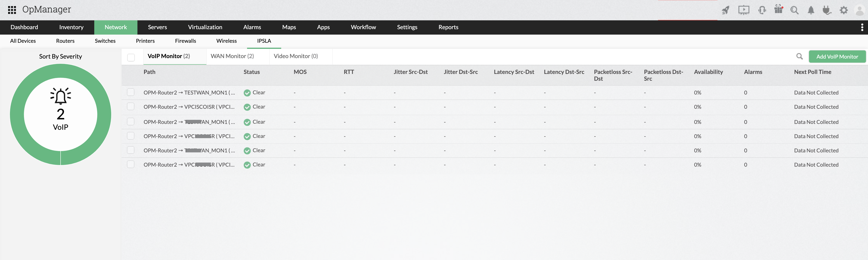Open the Alarms menu in top navigation
Viewport: 868px width, 260px height.
[x=252, y=27]
